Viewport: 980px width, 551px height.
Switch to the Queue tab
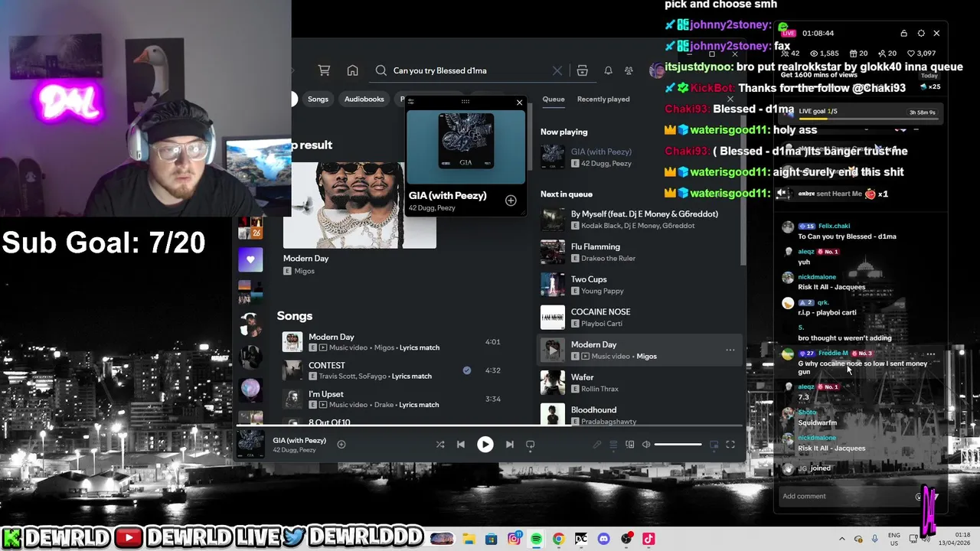click(x=554, y=99)
